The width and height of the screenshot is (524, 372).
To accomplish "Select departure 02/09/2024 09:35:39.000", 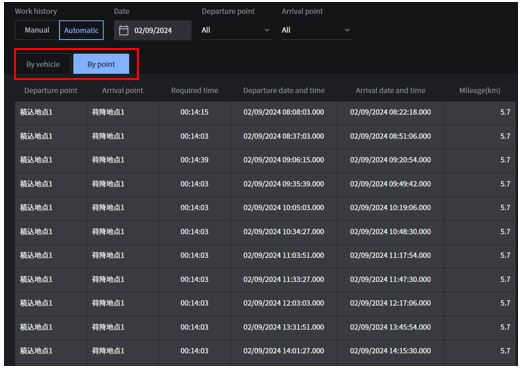I will point(284,184).
